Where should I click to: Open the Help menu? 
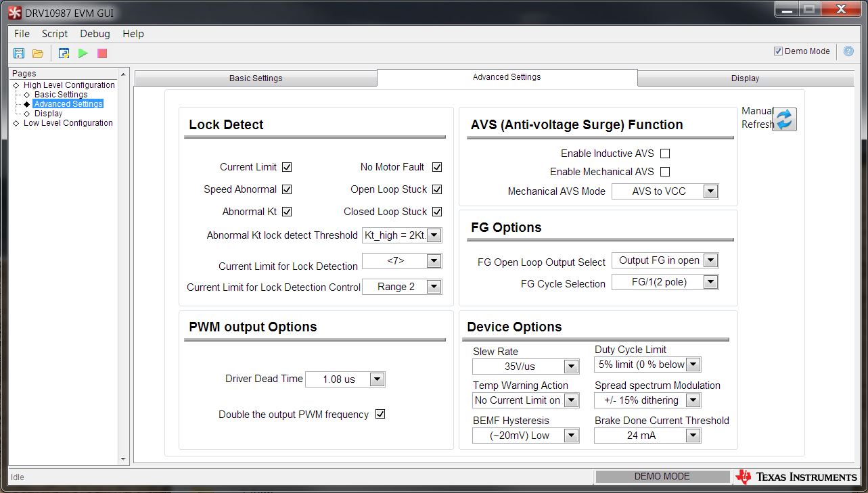tap(133, 34)
